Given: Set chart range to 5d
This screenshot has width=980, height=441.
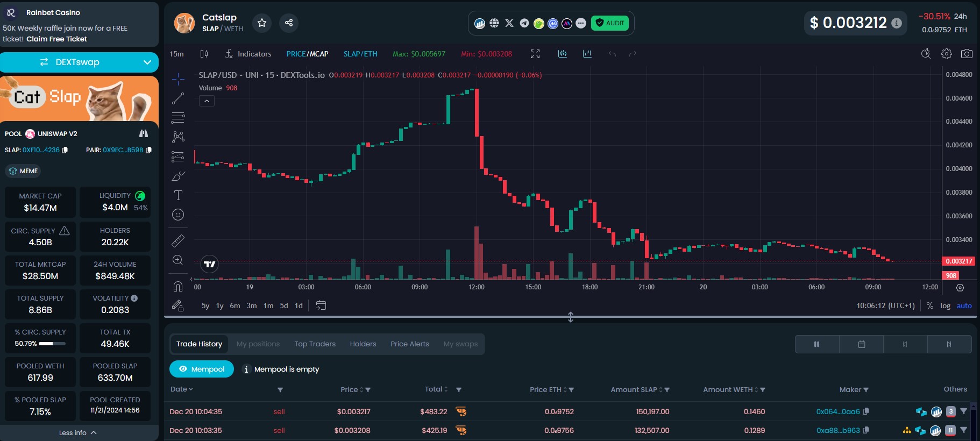Looking at the screenshot, I should 284,305.
